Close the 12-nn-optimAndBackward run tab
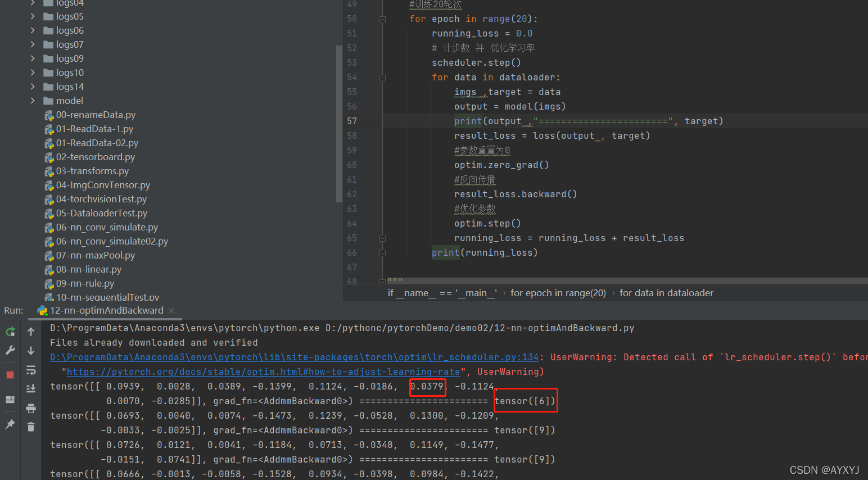Viewport: 868px width, 480px height. coord(171,311)
